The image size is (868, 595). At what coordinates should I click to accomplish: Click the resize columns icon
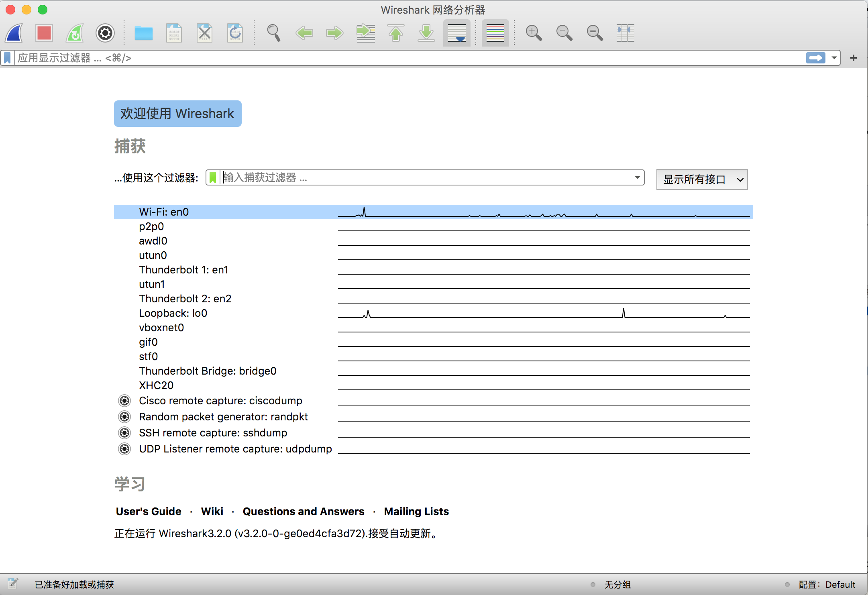coord(625,33)
